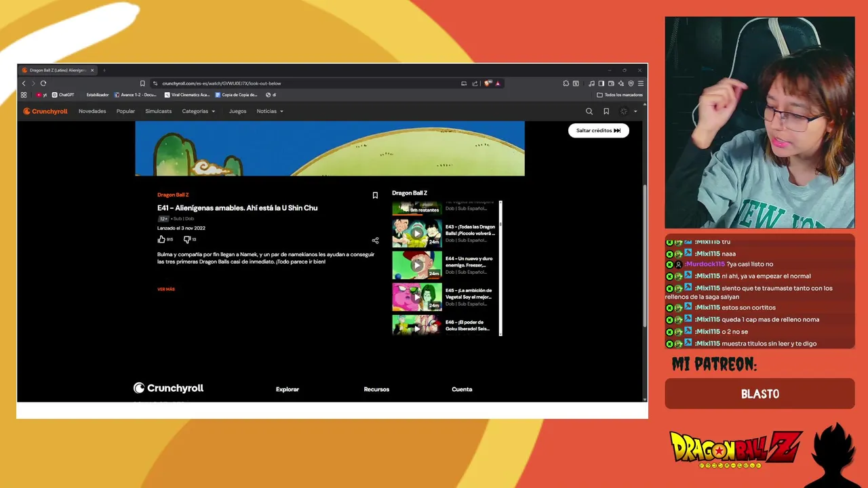Expand description with 'VER MÁS'
The height and width of the screenshot is (488, 868).
click(166, 289)
